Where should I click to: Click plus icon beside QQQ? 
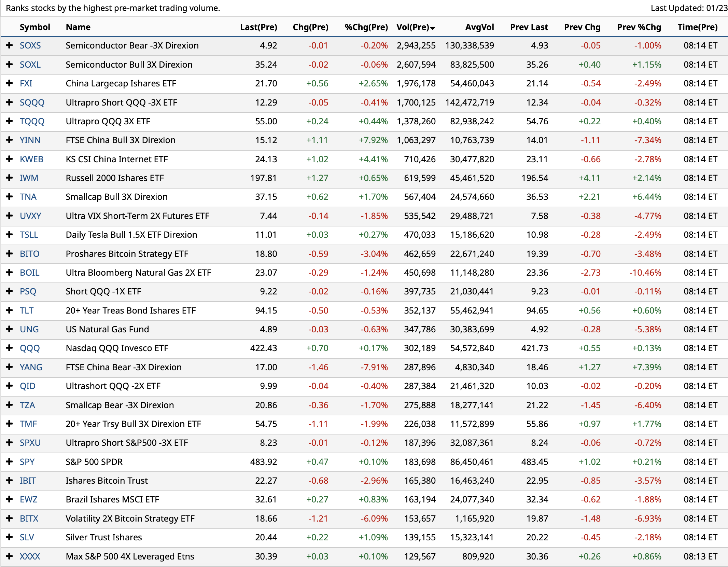click(9, 348)
